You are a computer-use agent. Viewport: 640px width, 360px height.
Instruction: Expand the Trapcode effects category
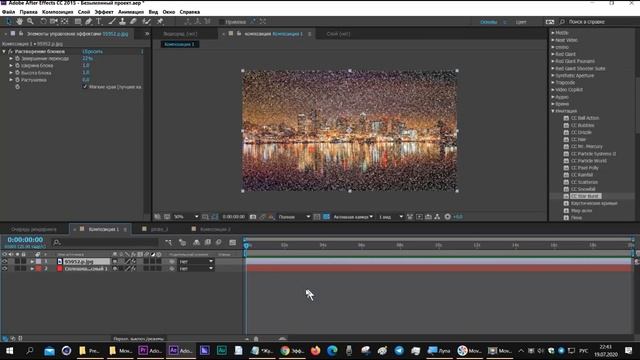[553, 82]
